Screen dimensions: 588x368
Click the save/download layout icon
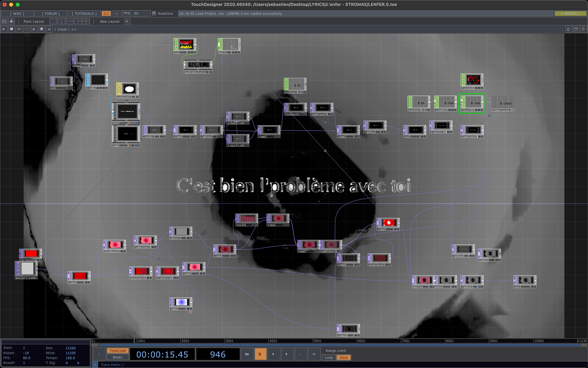(x=12, y=21)
